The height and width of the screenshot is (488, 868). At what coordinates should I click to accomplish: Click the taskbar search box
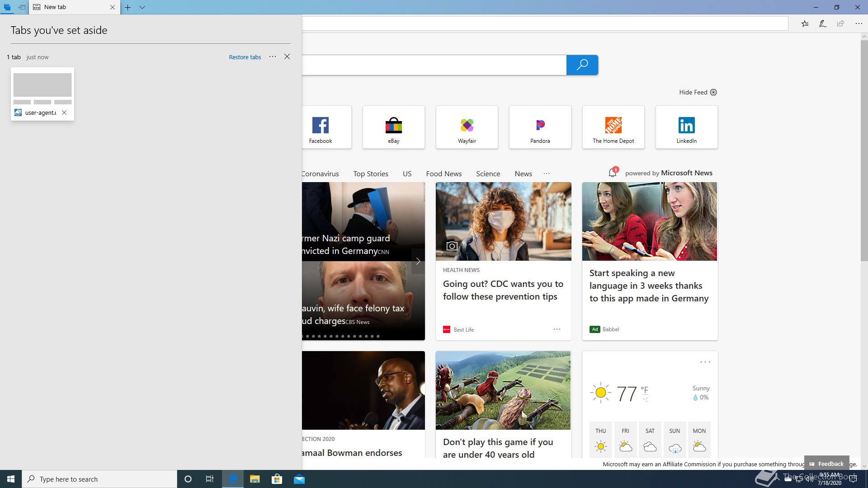tap(99, 479)
